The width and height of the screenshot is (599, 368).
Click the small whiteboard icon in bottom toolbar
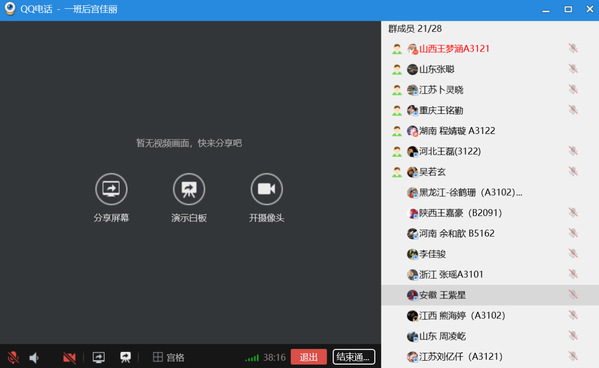(x=125, y=357)
